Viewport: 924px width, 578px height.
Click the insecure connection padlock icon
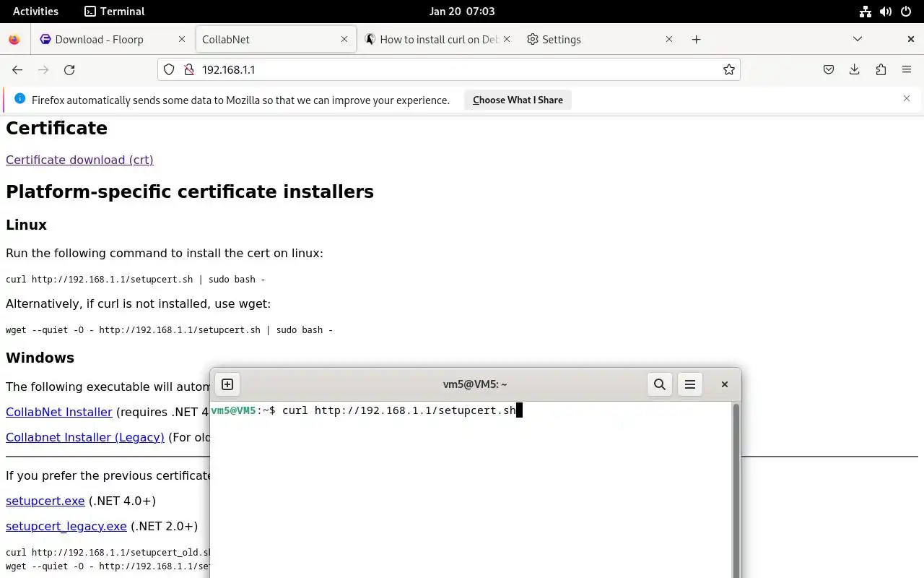pos(188,70)
